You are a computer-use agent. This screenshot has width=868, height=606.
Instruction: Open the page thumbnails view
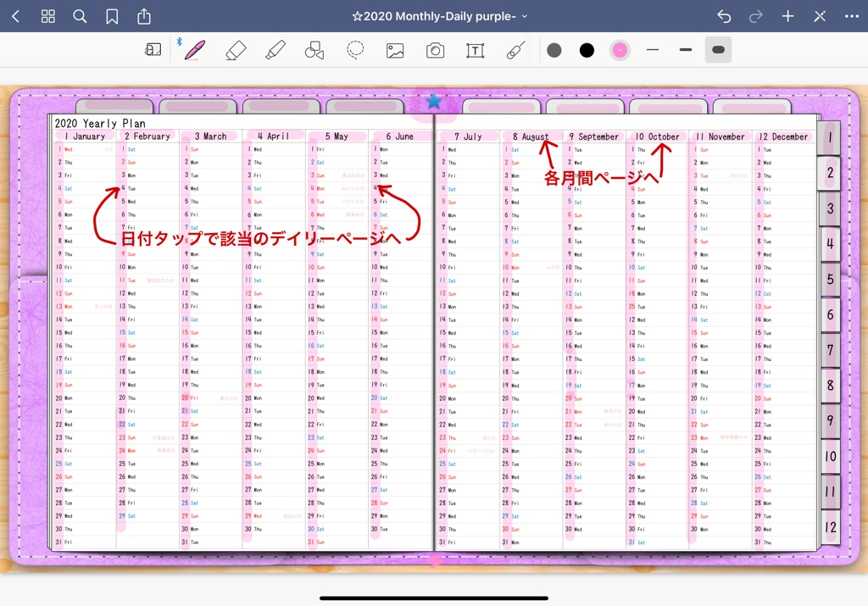[47, 15]
